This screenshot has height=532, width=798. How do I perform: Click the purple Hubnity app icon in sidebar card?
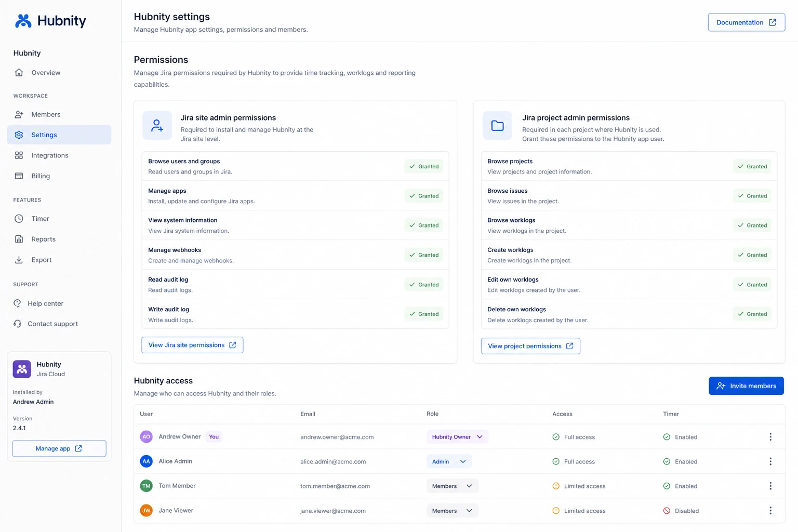pyautogui.click(x=22, y=369)
